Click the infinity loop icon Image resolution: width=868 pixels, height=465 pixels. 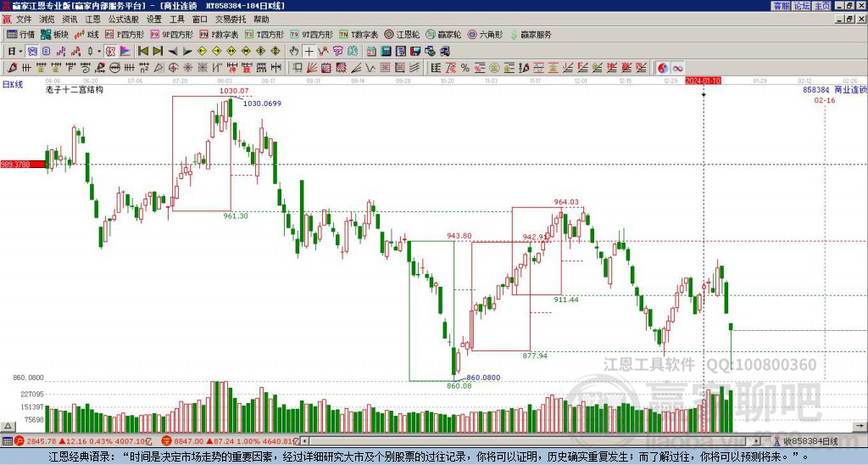[x=677, y=68]
